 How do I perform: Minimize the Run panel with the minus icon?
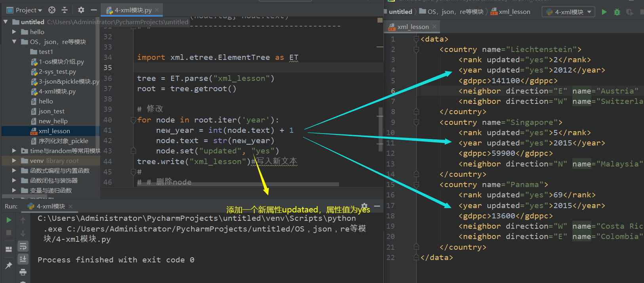pos(377,206)
